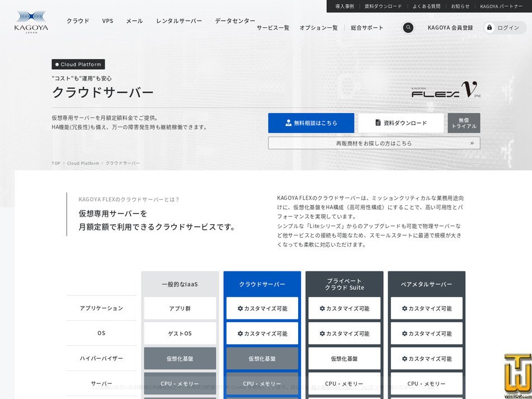Screen dimensions: 532x399
Task: Open the データセンター menu
Action: pos(235,21)
